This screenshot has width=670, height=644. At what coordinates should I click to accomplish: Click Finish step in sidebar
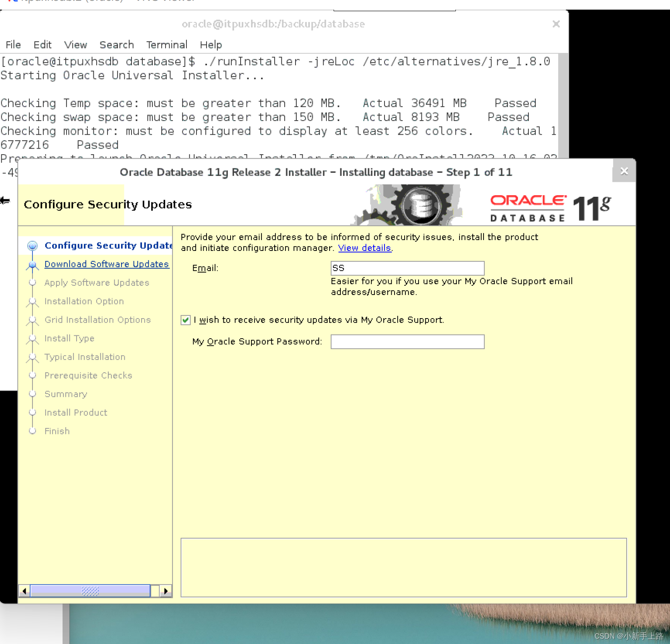pyautogui.click(x=57, y=431)
